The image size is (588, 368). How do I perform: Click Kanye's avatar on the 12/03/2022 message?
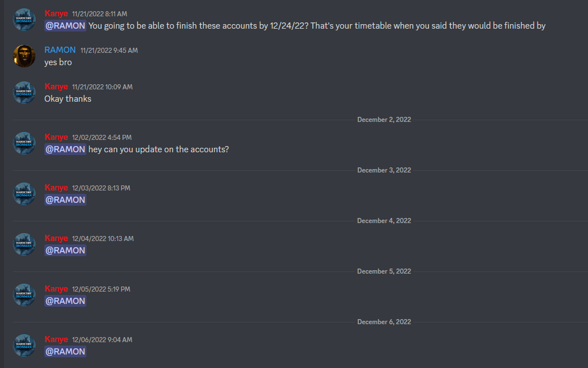pos(24,194)
